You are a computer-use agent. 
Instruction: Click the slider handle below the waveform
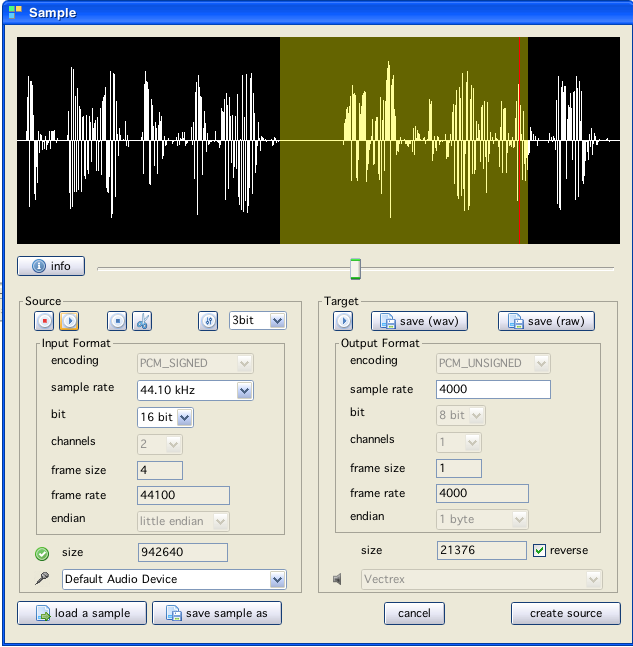coord(355,268)
